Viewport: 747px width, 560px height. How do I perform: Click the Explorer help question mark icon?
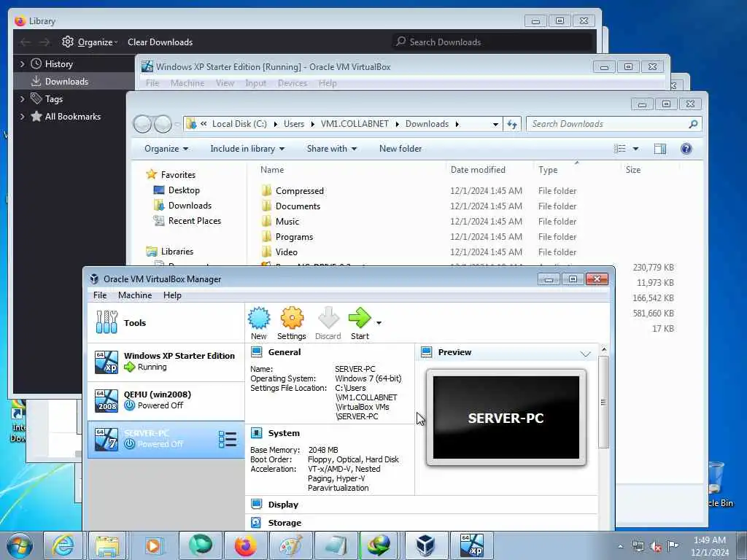point(686,149)
